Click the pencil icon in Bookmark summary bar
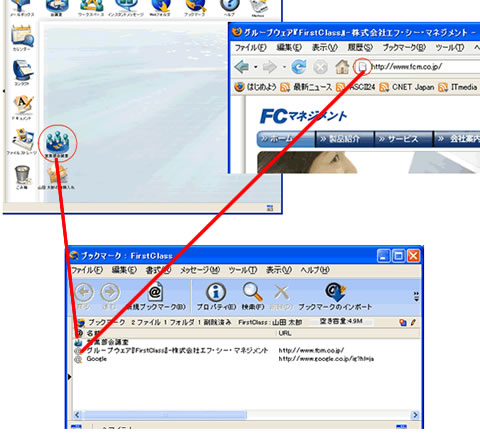 tap(413, 322)
